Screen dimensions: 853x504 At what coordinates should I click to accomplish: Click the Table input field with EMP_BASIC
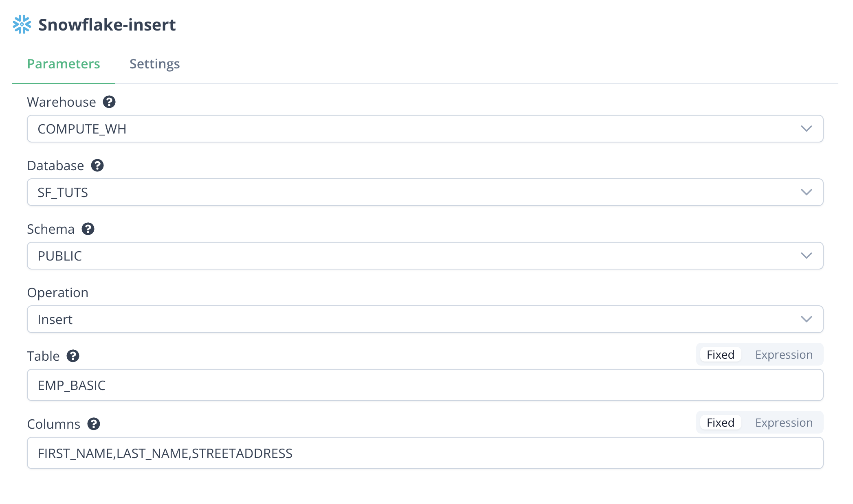pyautogui.click(x=425, y=385)
